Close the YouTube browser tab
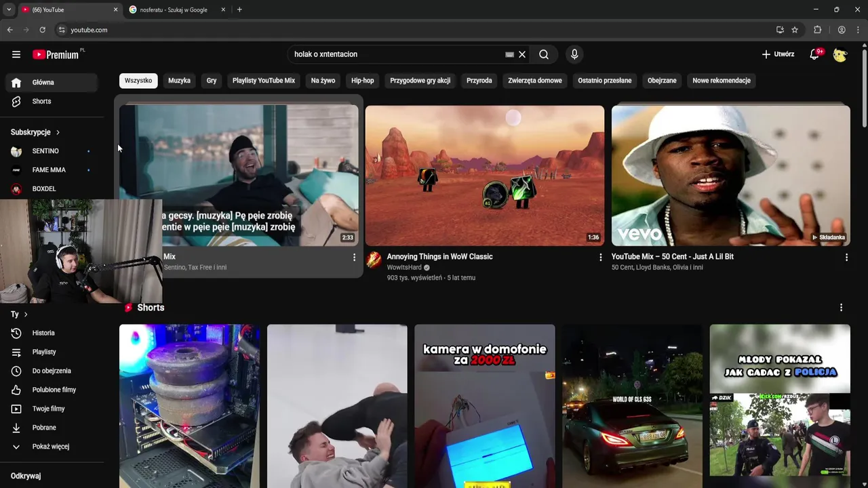 pyautogui.click(x=115, y=9)
